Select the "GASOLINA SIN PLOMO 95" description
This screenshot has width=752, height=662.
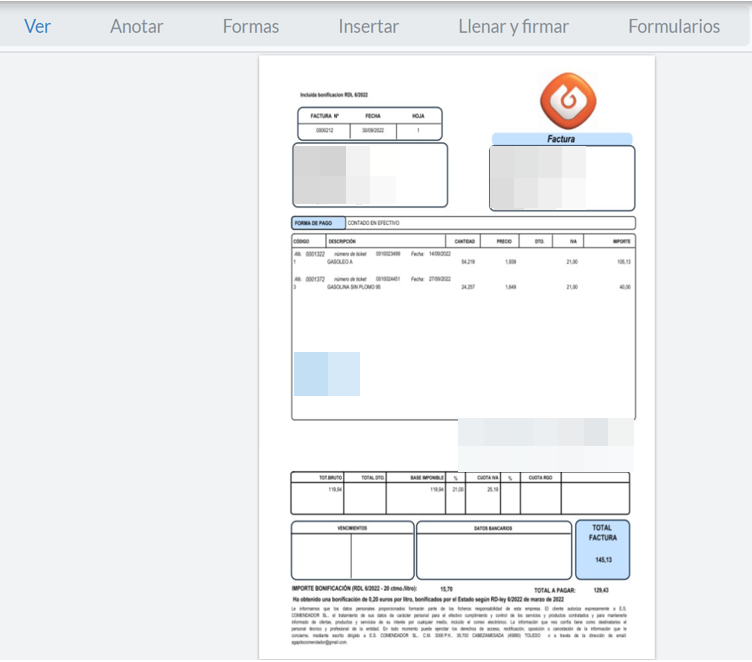[353, 287]
